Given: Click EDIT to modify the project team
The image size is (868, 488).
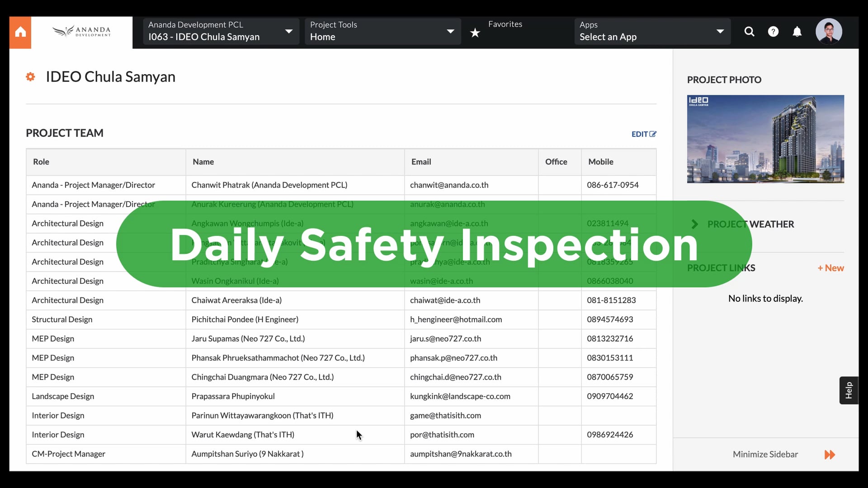Looking at the screenshot, I should (x=644, y=134).
